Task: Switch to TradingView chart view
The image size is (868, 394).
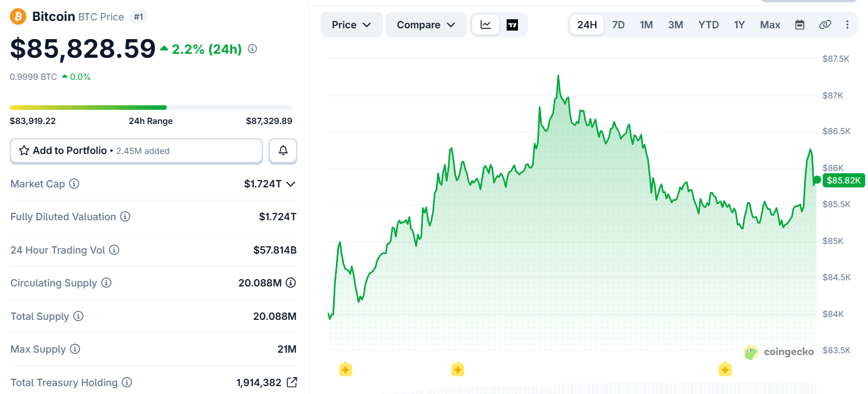Action: tap(512, 25)
